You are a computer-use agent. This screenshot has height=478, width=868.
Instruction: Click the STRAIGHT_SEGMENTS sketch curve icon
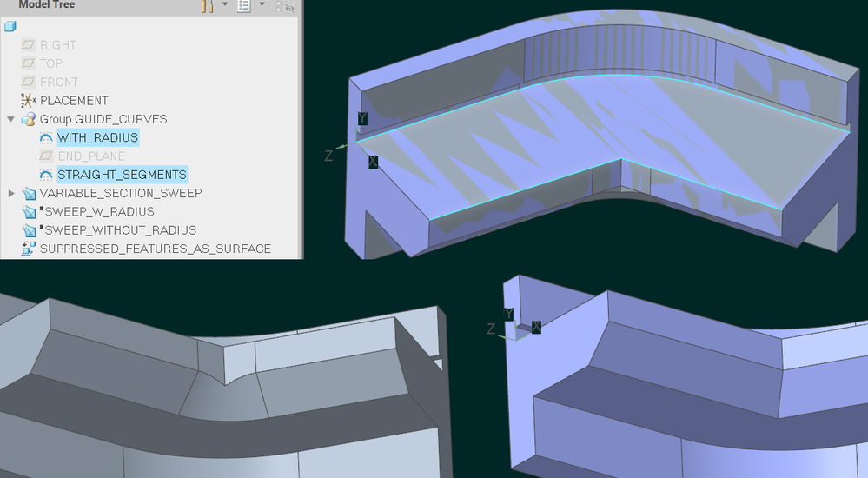click(x=46, y=175)
